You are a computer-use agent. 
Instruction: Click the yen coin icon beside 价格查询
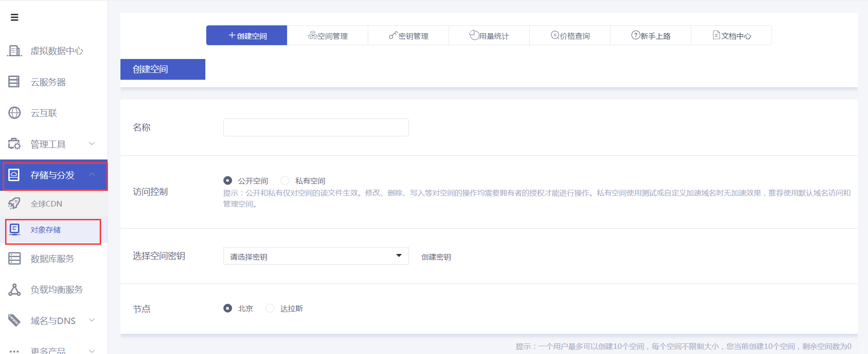555,35
